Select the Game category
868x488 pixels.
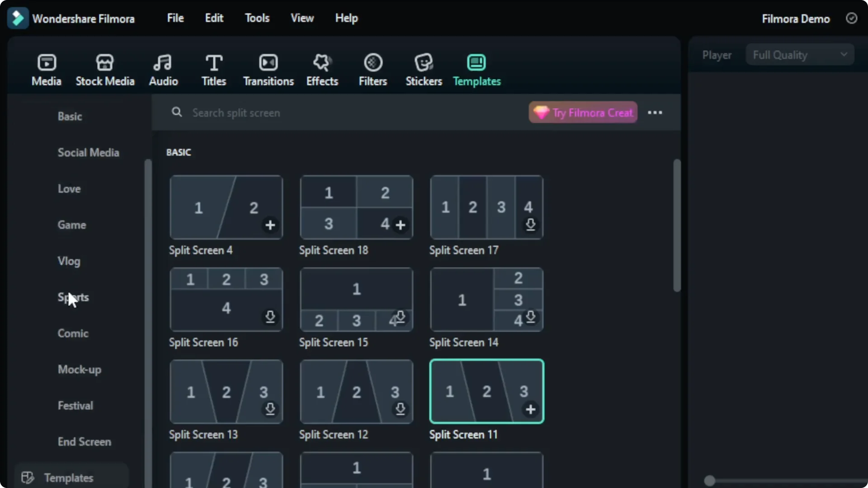(72, 225)
